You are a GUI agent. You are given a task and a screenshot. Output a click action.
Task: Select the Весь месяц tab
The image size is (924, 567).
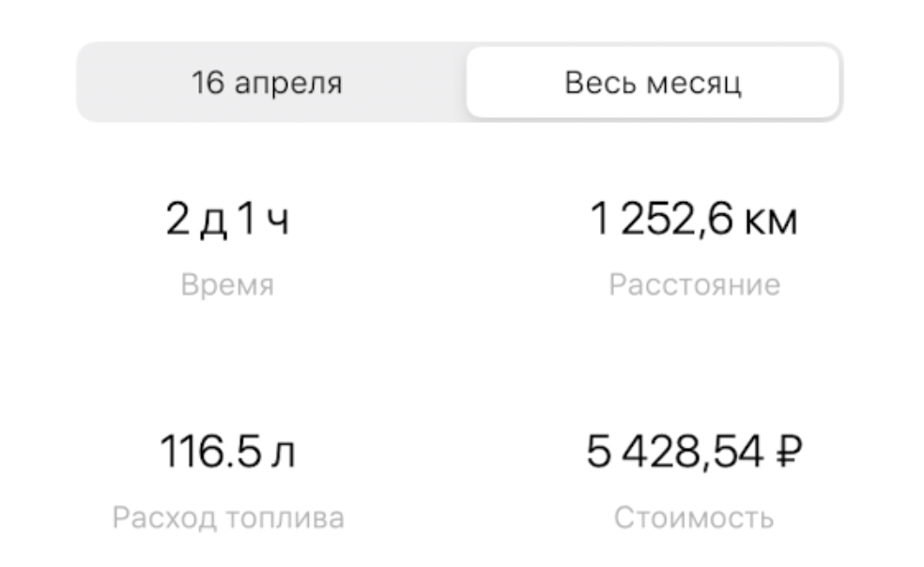[x=653, y=84]
